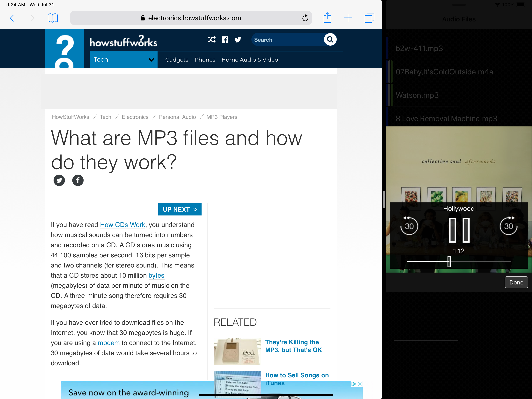Pause the Hollywood track
532x399 pixels.
(x=459, y=230)
